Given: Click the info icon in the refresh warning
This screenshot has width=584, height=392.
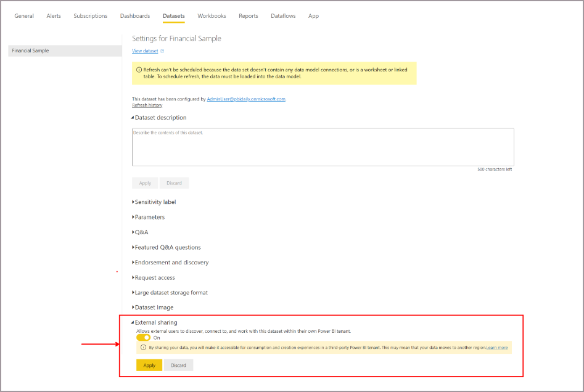Looking at the screenshot, I should point(139,70).
